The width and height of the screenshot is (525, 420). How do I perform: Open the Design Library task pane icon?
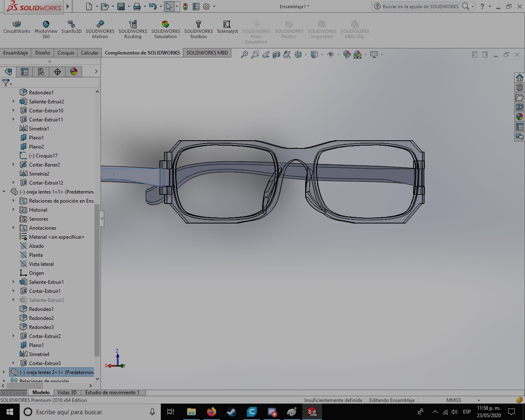[520, 87]
